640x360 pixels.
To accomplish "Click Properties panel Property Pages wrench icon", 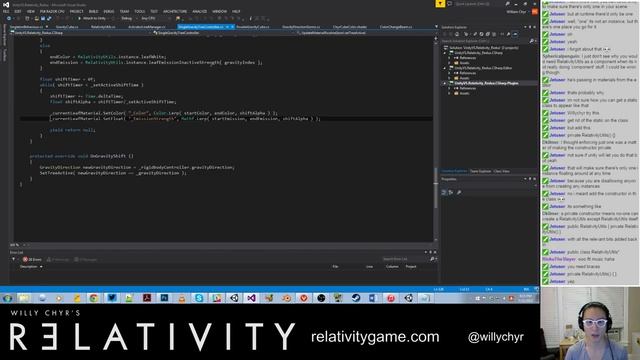I will (x=459, y=192).
